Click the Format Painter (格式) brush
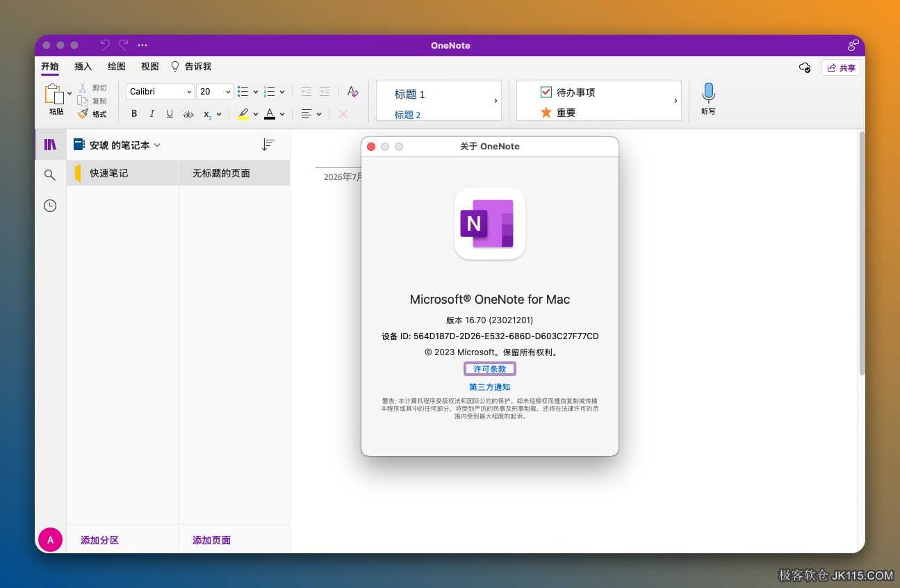900x588 pixels. 83,113
